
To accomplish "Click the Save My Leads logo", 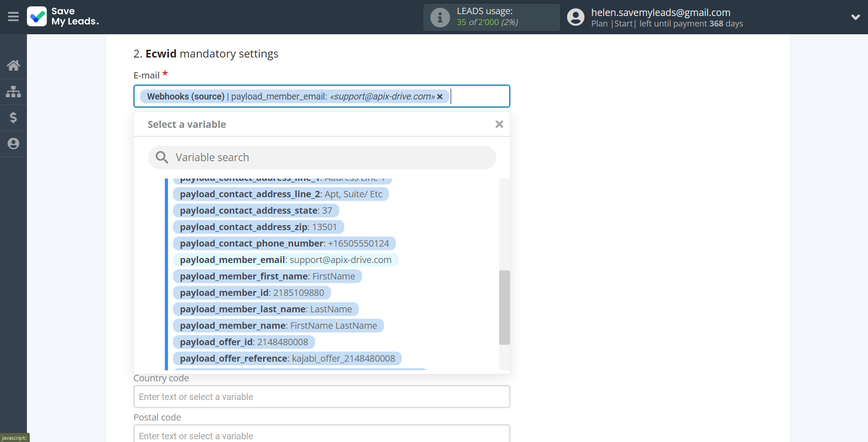I will click(63, 16).
